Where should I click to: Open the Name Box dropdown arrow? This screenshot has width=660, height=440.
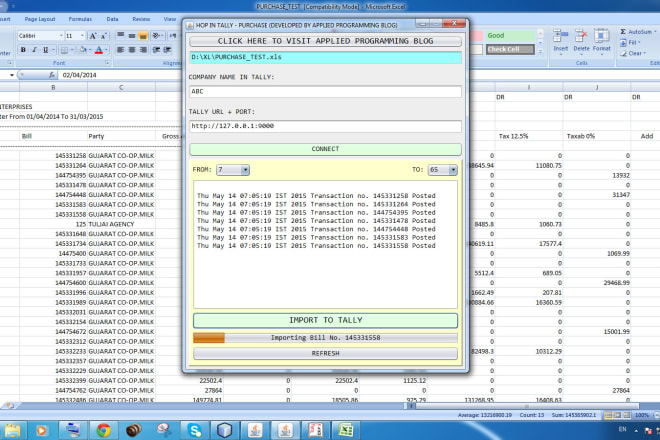(x=12, y=75)
